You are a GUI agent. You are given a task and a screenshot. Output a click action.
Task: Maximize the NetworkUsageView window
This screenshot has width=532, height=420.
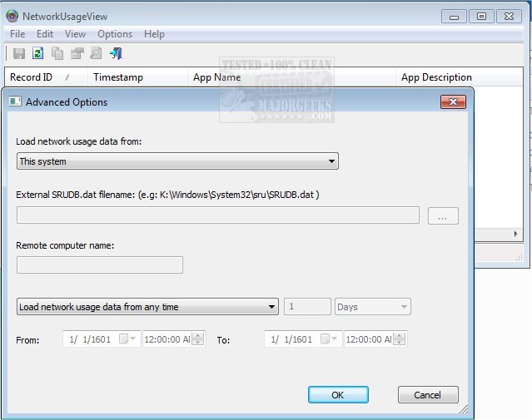click(x=481, y=17)
